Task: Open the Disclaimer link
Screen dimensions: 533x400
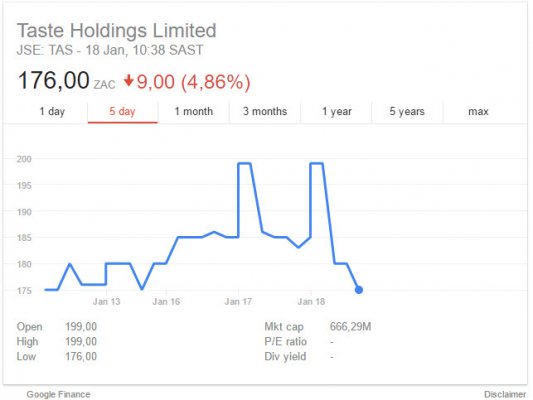Action: [x=505, y=394]
